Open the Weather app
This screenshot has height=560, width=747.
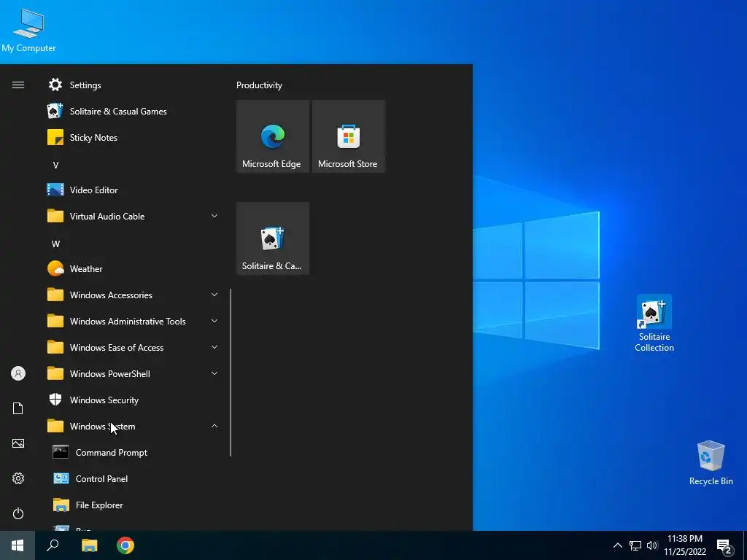[133, 268]
